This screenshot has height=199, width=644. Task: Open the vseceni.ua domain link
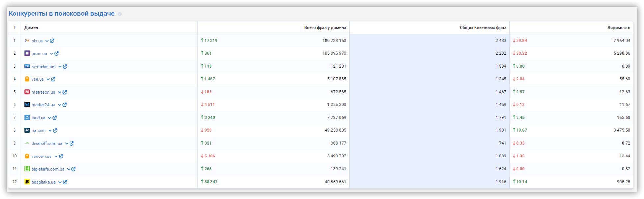pyautogui.click(x=42, y=156)
